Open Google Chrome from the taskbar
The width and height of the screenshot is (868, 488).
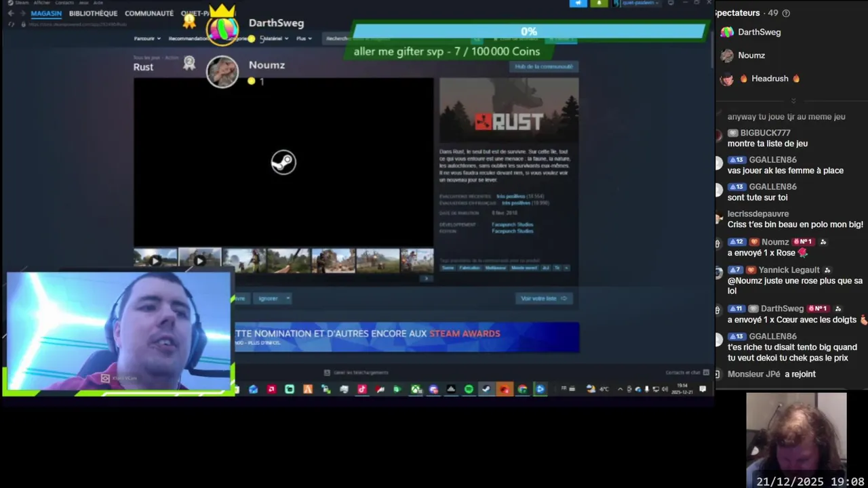(x=522, y=389)
